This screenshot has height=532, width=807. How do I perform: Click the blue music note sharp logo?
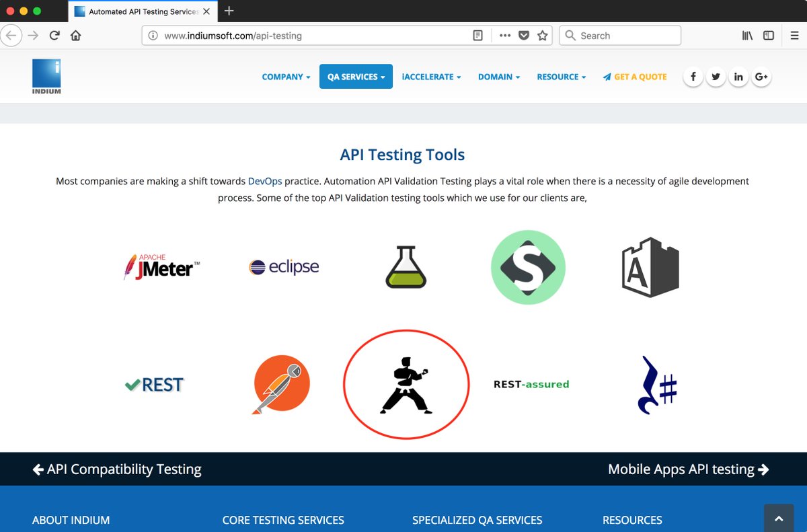point(657,385)
